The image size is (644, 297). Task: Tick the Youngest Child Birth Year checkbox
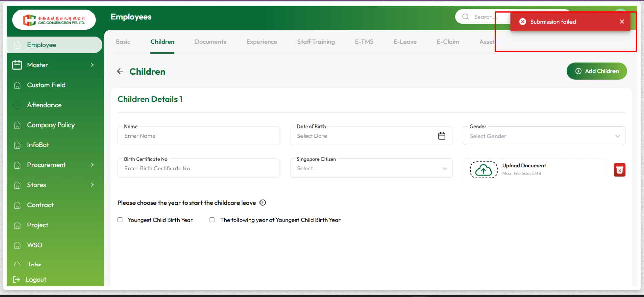(120, 220)
